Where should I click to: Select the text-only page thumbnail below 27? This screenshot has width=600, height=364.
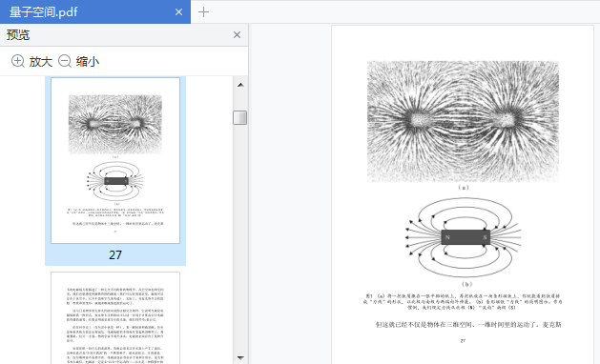tap(115, 317)
